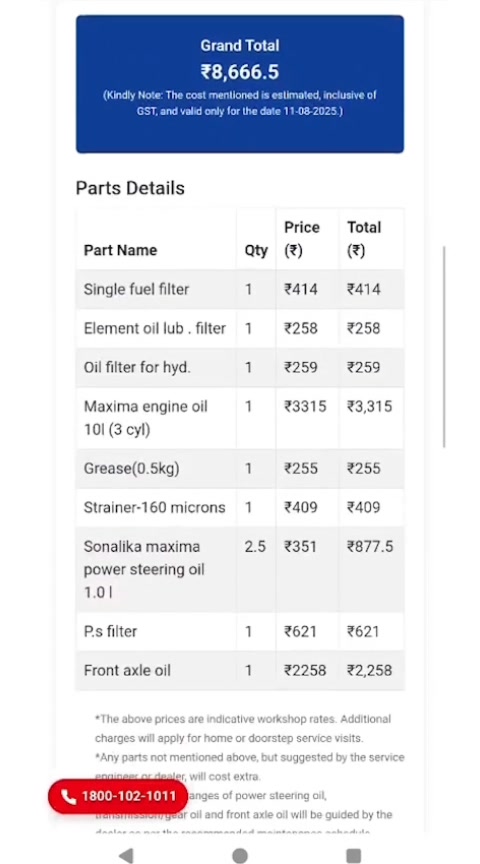The image size is (480, 864).
Task: Tap the Maxima engine oil 10l row
Action: pyautogui.click(x=240, y=418)
